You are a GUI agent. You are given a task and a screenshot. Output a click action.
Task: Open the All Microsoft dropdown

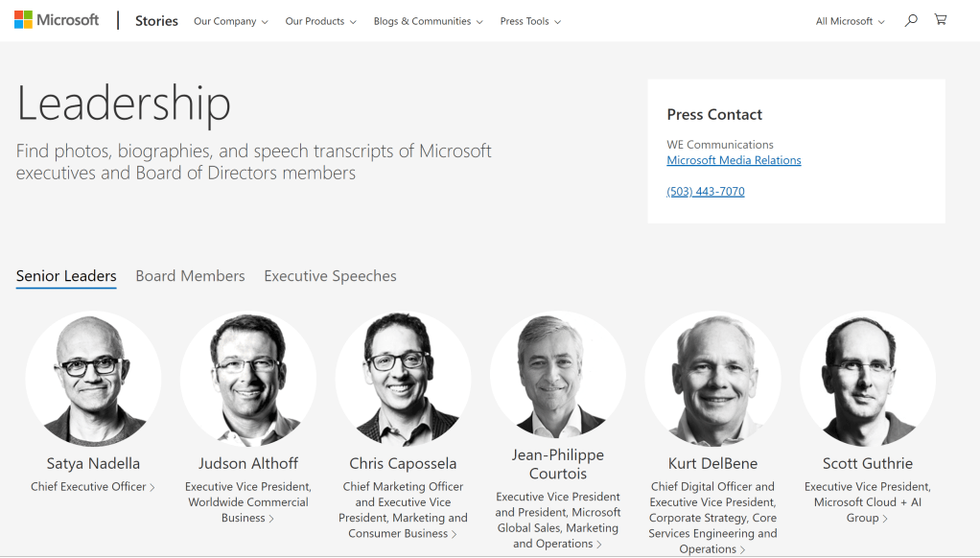pyautogui.click(x=850, y=21)
